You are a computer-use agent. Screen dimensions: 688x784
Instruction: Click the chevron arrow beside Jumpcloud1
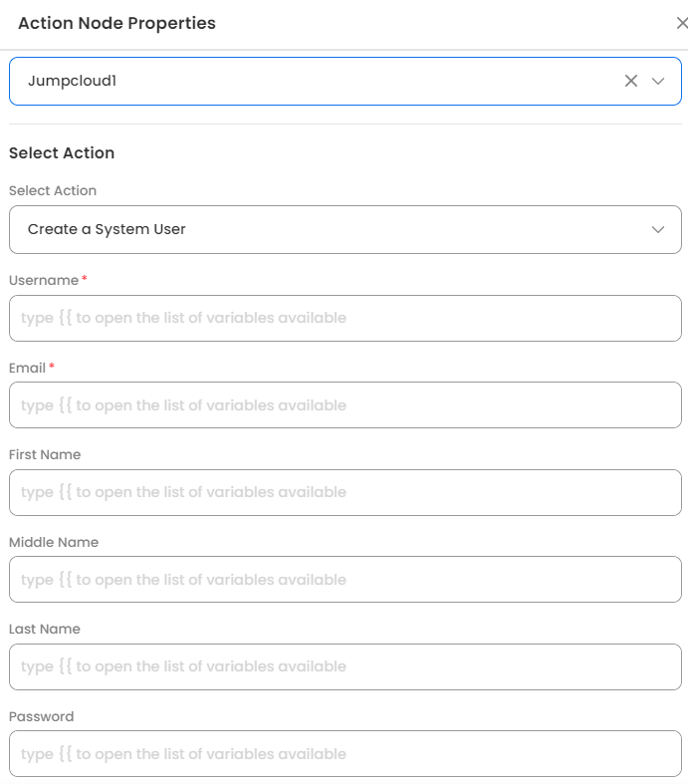coord(658,81)
